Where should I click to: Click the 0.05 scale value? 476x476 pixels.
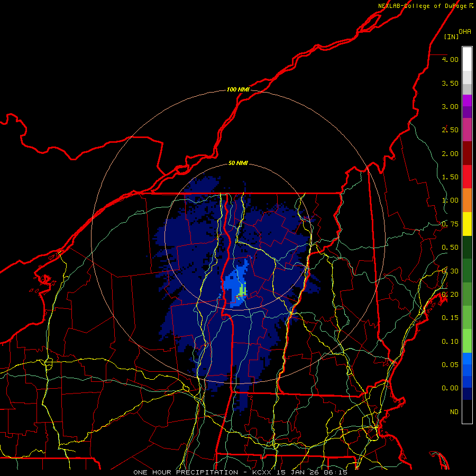click(x=450, y=364)
